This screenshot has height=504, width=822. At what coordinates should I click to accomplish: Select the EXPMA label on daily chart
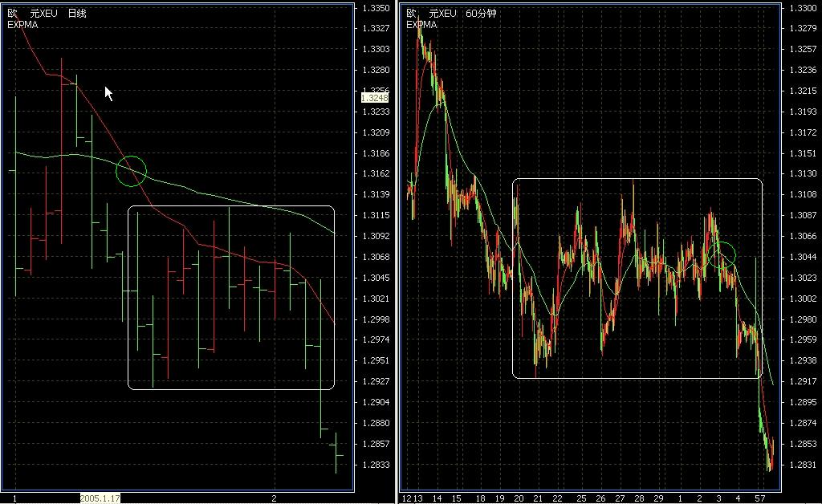[x=22, y=24]
